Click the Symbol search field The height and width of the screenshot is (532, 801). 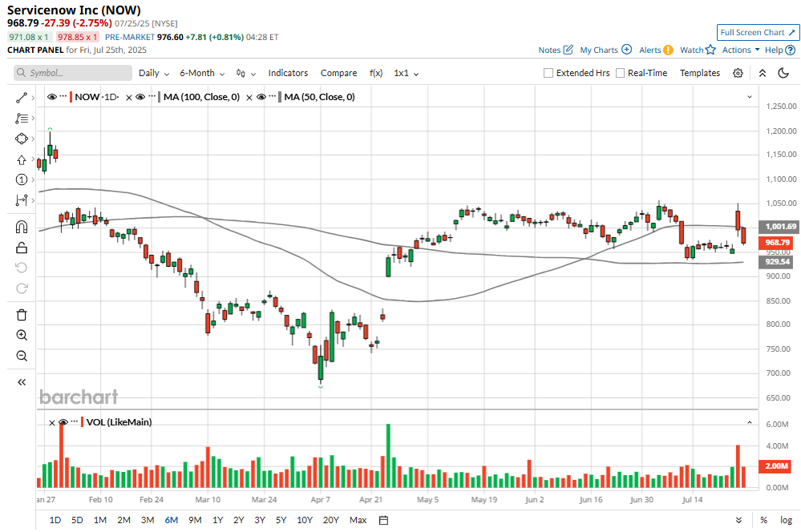click(72, 73)
